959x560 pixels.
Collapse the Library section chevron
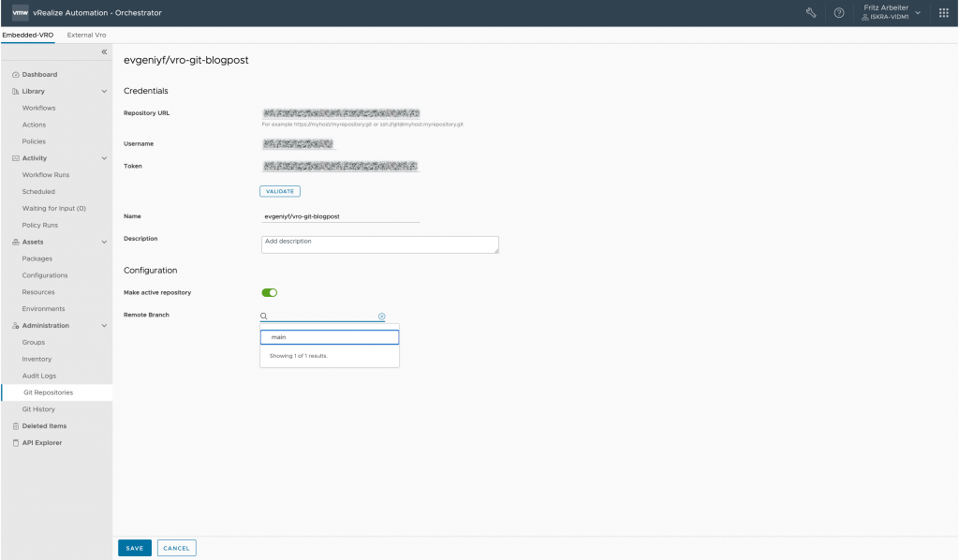pos(104,91)
